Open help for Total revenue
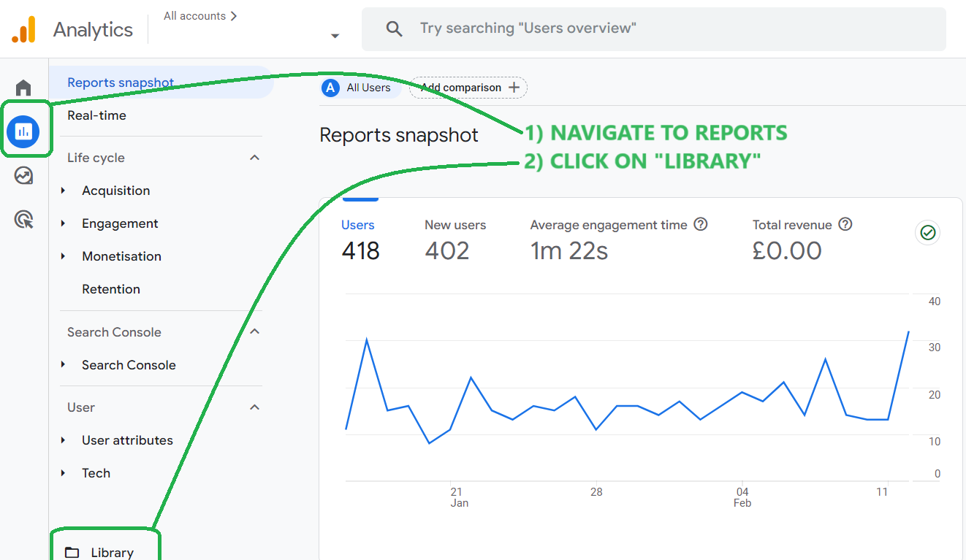 pos(845,224)
